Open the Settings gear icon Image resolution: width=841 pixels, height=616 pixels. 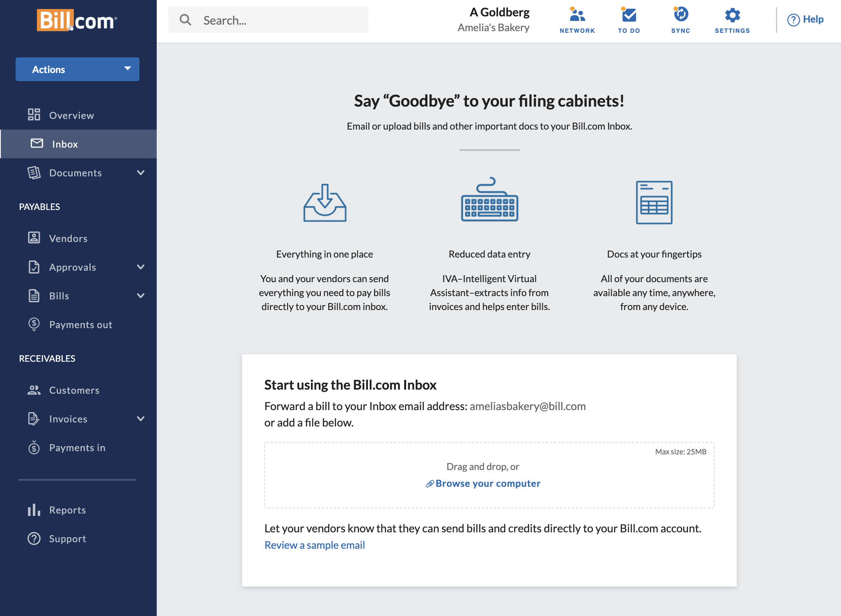point(732,15)
